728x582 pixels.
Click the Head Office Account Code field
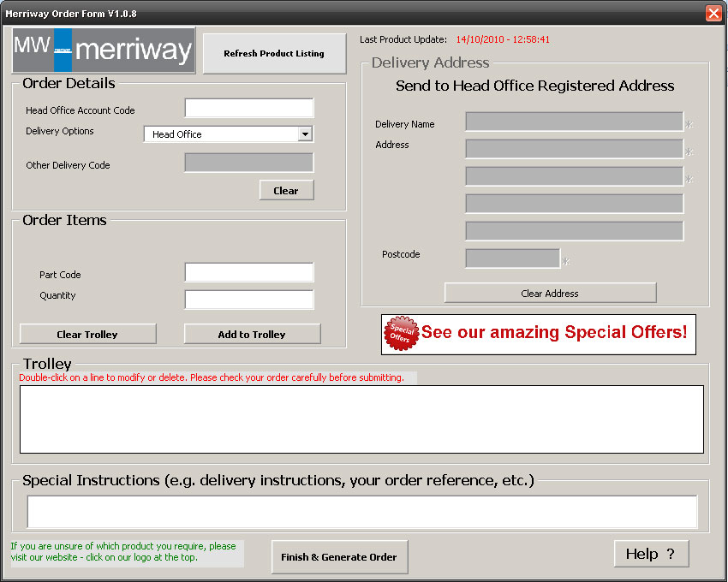[x=249, y=108]
